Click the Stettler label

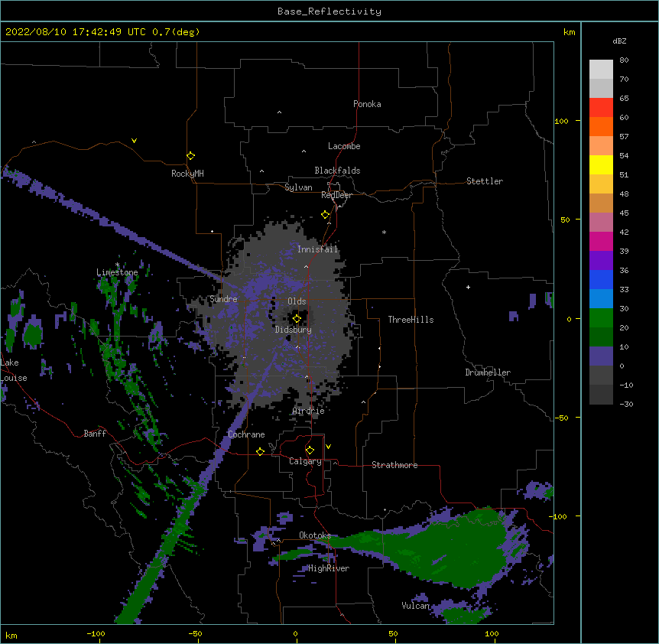[485, 181]
